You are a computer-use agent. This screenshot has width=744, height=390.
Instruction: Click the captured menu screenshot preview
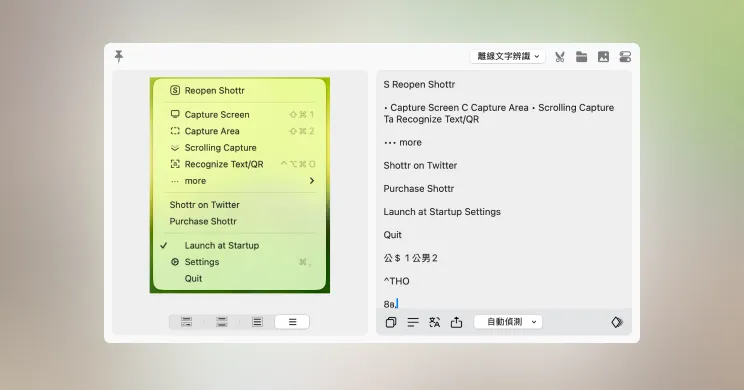coord(240,185)
